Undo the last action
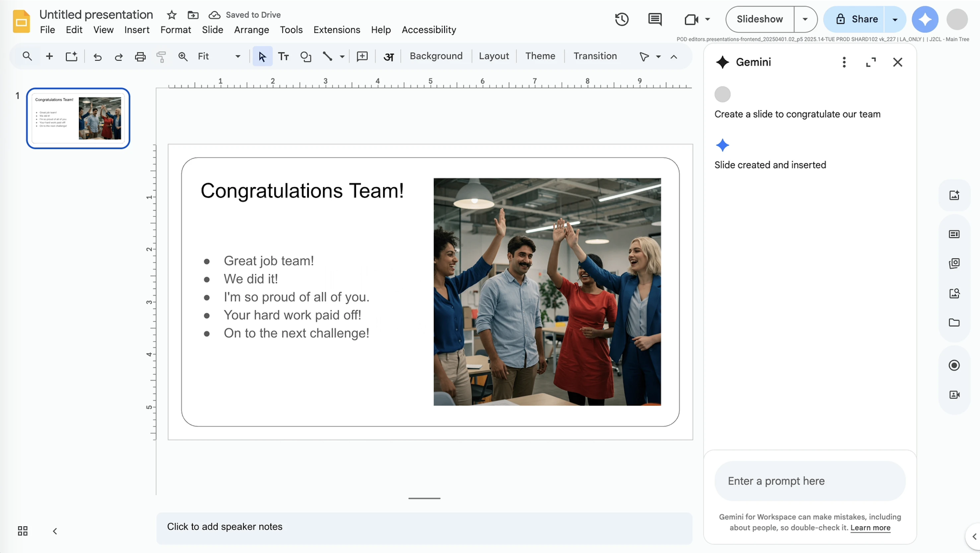This screenshot has width=980, height=553. 98,56
